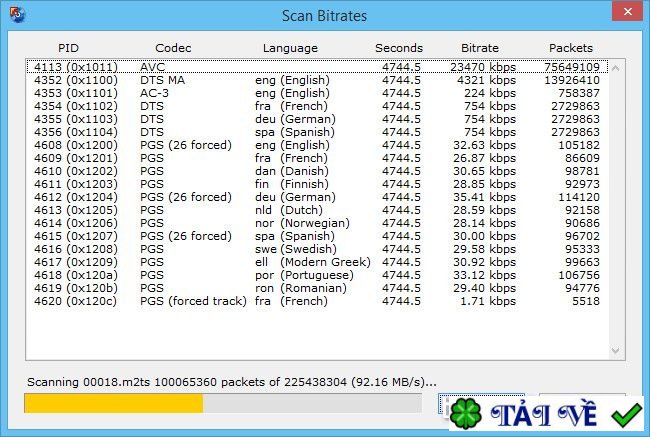This screenshot has width=650, height=437.
Task: Click the scrollbar down arrow
Action: tap(616, 351)
